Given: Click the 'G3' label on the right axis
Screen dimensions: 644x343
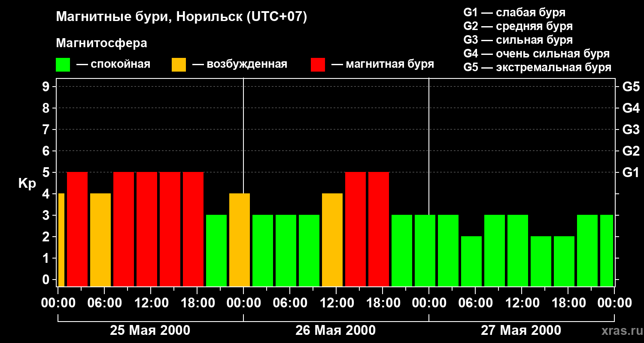Looking at the screenshot, I should tap(631, 129).
